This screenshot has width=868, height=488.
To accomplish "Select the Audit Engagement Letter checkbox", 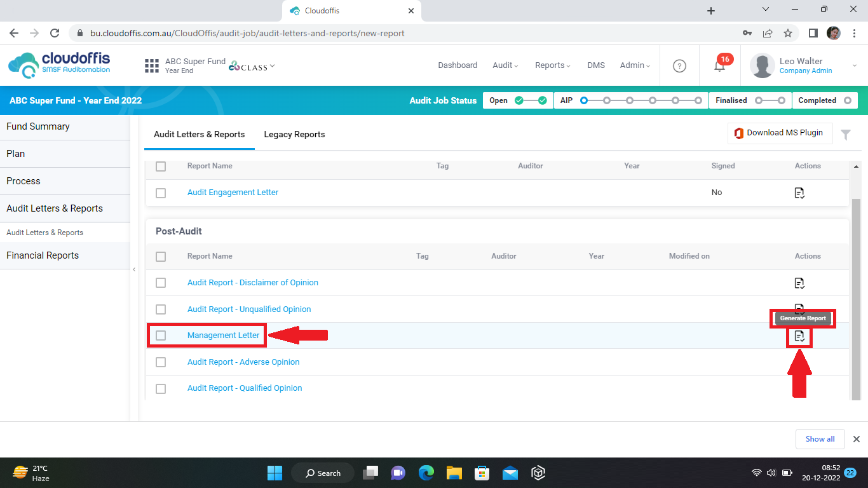I will [161, 193].
